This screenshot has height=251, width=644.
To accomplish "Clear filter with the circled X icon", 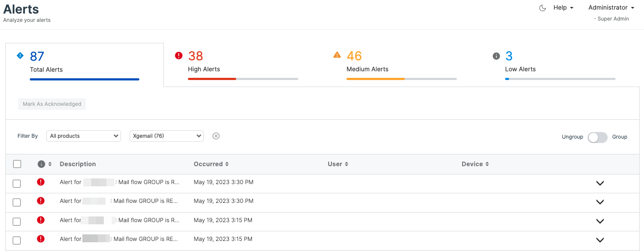I will coord(216,136).
